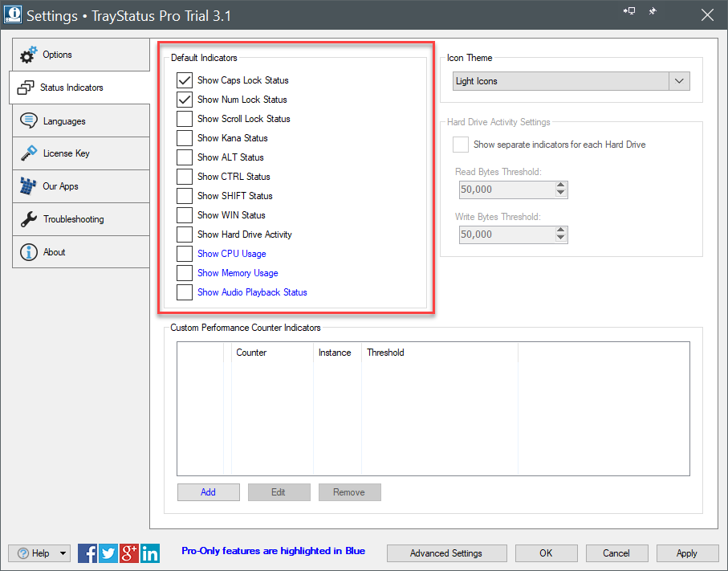Screen dimensions: 728x571
Task: Tick Show Hard Drive Activity checkbox
Action: tap(185, 235)
